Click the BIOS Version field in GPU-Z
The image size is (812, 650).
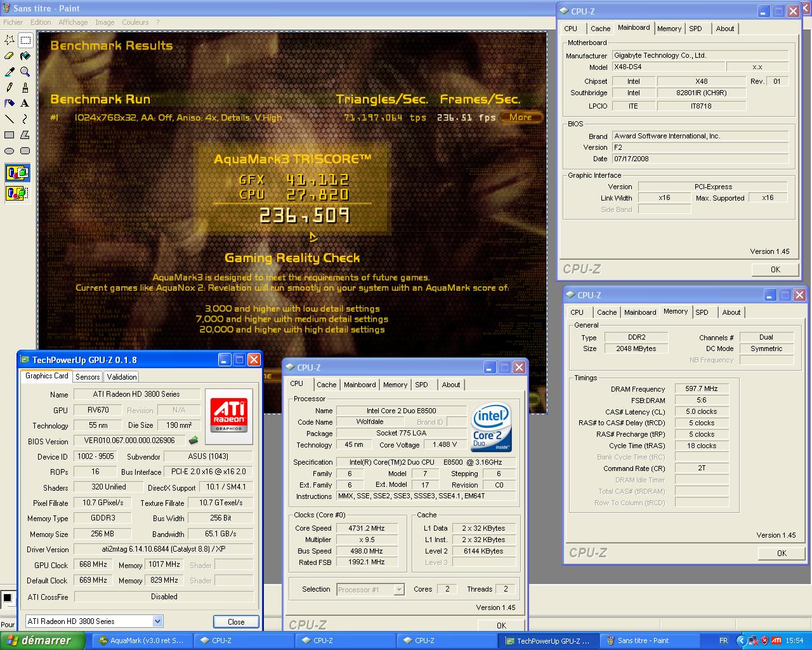(130, 441)
